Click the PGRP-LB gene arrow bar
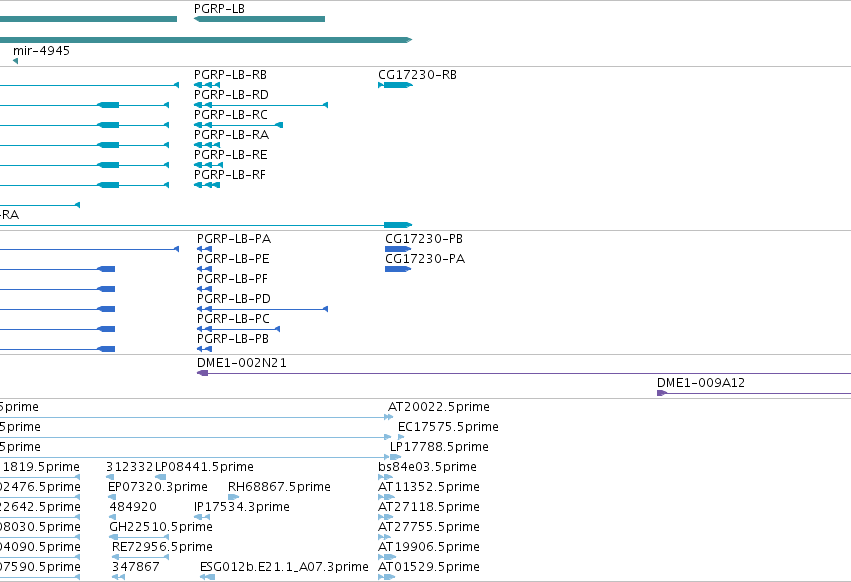 click(259, 19)
